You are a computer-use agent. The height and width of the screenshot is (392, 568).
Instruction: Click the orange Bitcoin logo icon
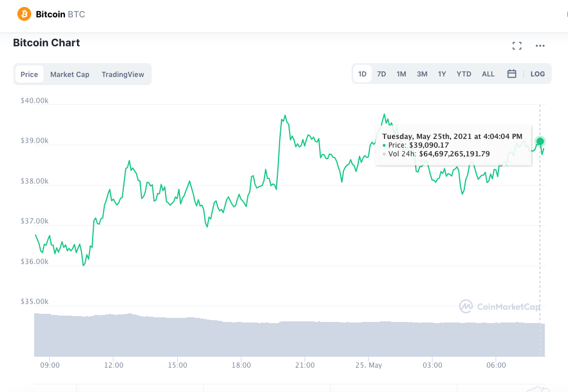pyautogui.click(x=24, y=14)
